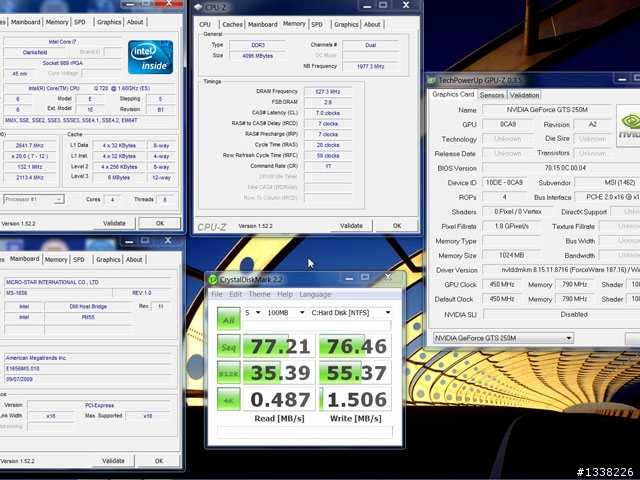The width and height of the screenshot is (640, 480).
Task: Switch to CPU tab in CPU-Z Memory window
Action: coord(205,24)
